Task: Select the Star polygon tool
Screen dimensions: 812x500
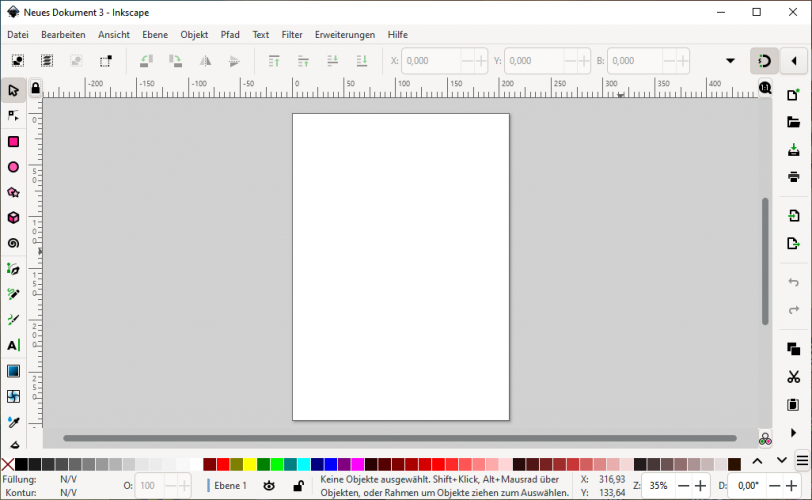Action: 13,193
